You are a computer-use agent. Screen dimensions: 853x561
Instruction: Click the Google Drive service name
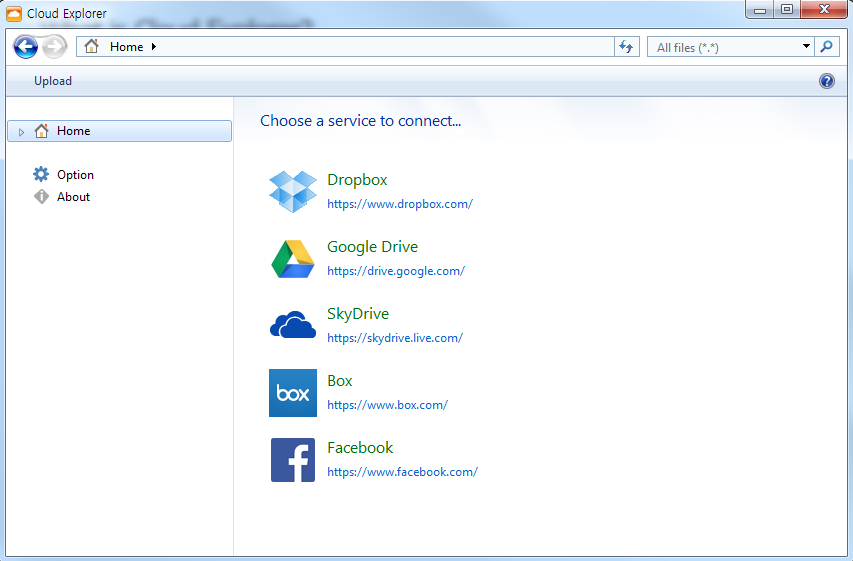[x=372, y=247]
